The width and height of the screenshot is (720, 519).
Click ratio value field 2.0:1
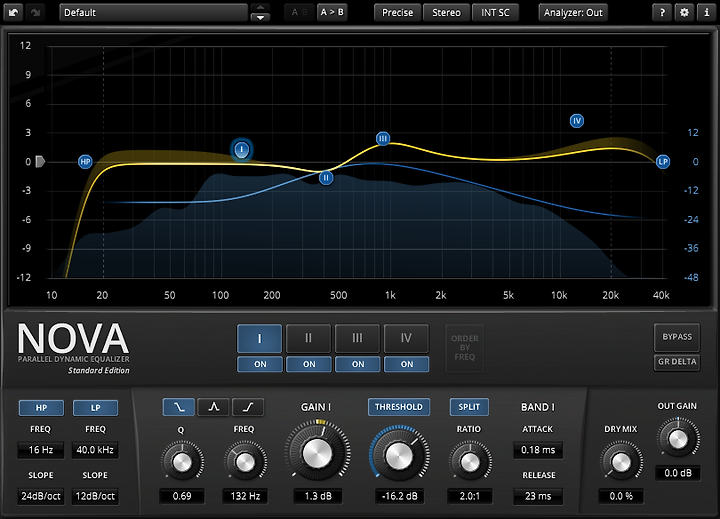470,496
